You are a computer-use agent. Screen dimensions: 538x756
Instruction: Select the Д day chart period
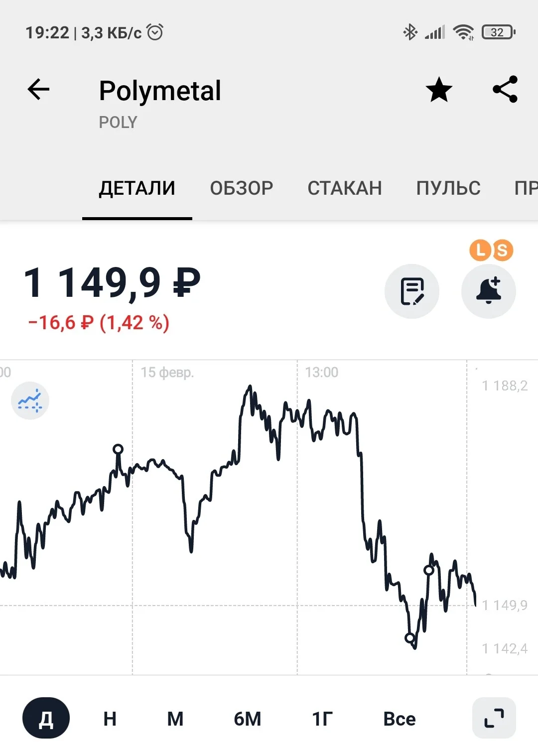coord(46,718)
